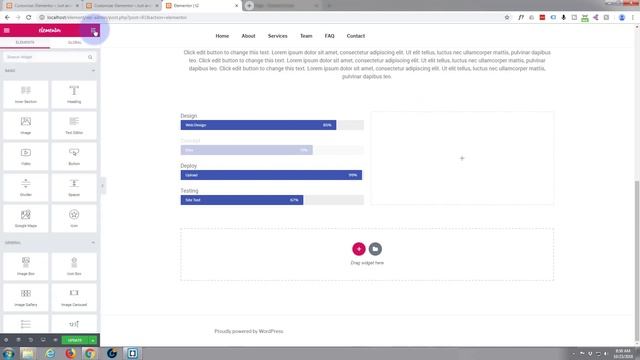Open the Team menu link
The width and height of the screenshot is (640, 360).
click(x=306, y=36)
